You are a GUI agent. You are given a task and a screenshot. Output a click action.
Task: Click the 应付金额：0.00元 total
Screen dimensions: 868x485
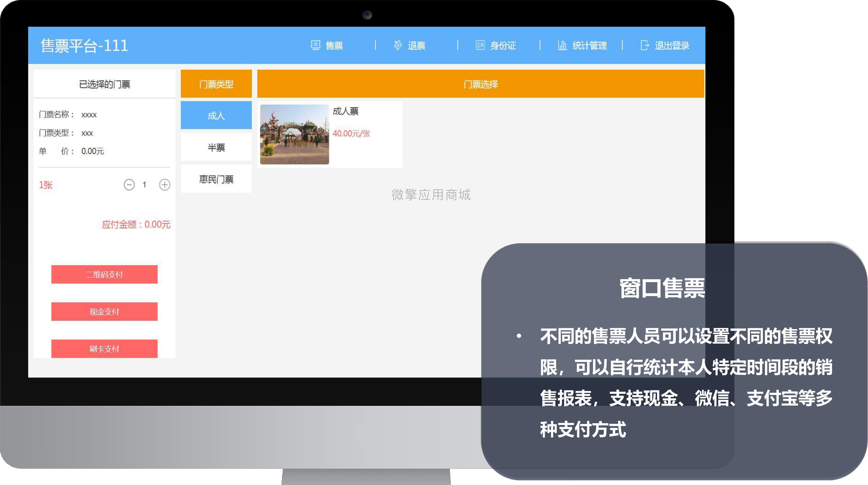(136, 224)
